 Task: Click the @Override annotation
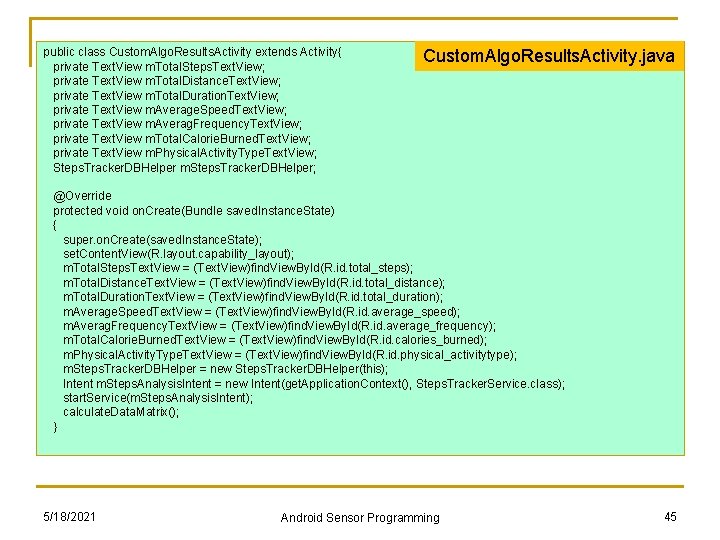coord(82,196)
